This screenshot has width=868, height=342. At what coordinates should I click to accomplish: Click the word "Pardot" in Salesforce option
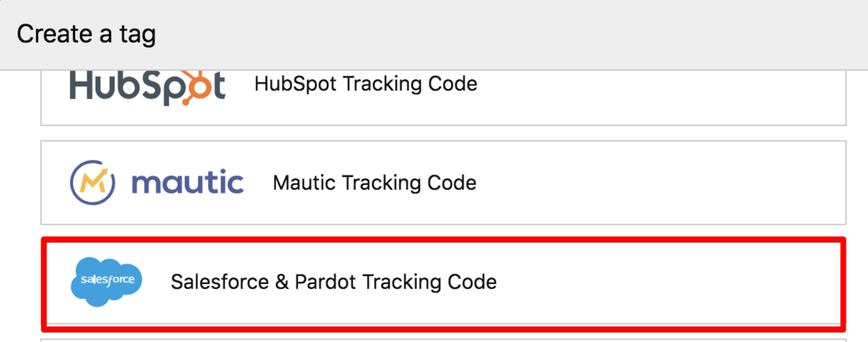(x=325, y=282)
